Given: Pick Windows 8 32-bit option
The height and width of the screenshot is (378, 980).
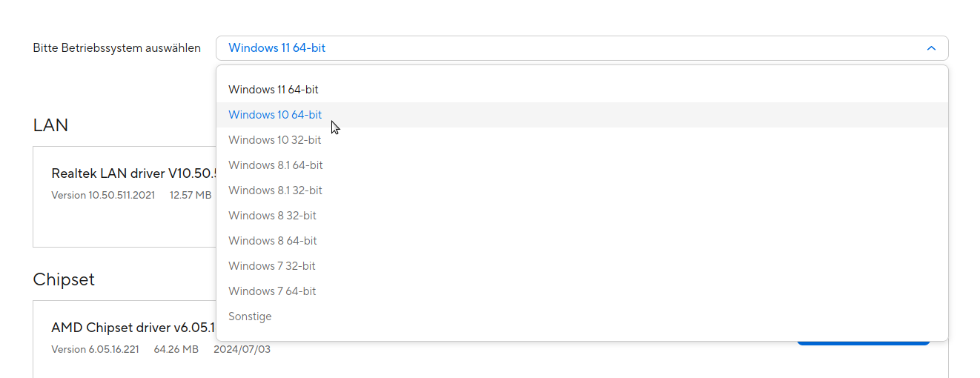Looking at the screenshot, I should (x=272, y=216).
